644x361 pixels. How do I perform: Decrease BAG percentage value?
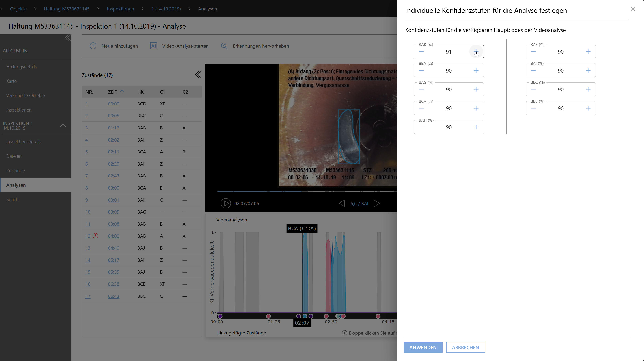click(421, 89)
